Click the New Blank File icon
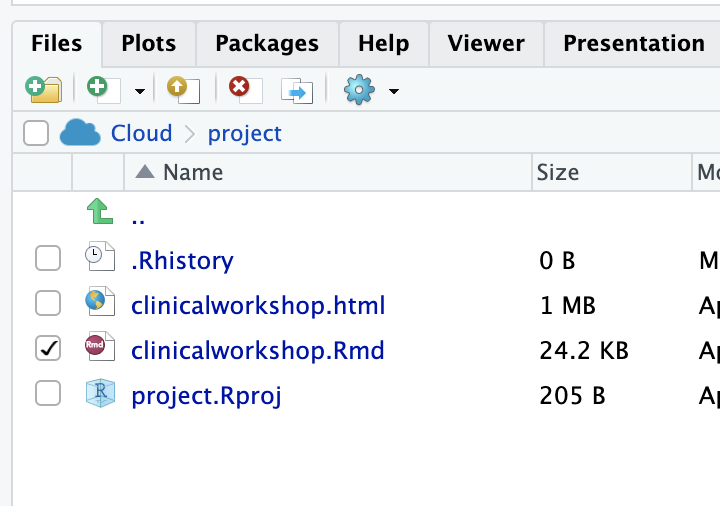 point(104,90)
